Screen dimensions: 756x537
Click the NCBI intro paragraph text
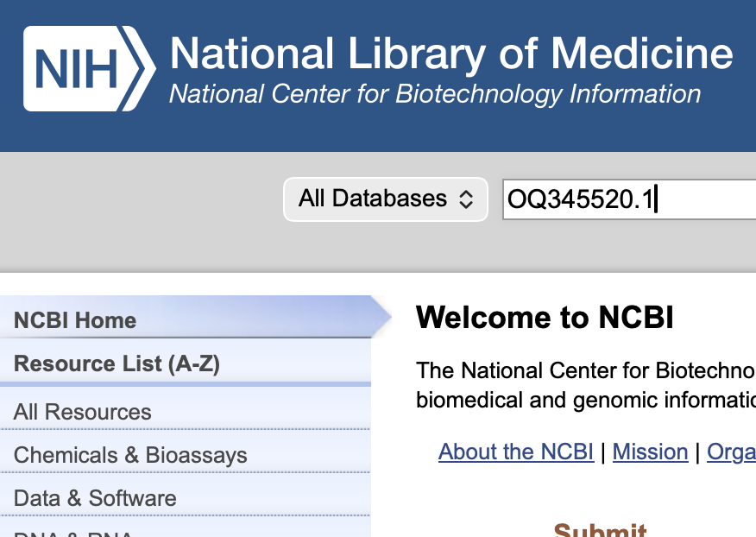point(585,386)
